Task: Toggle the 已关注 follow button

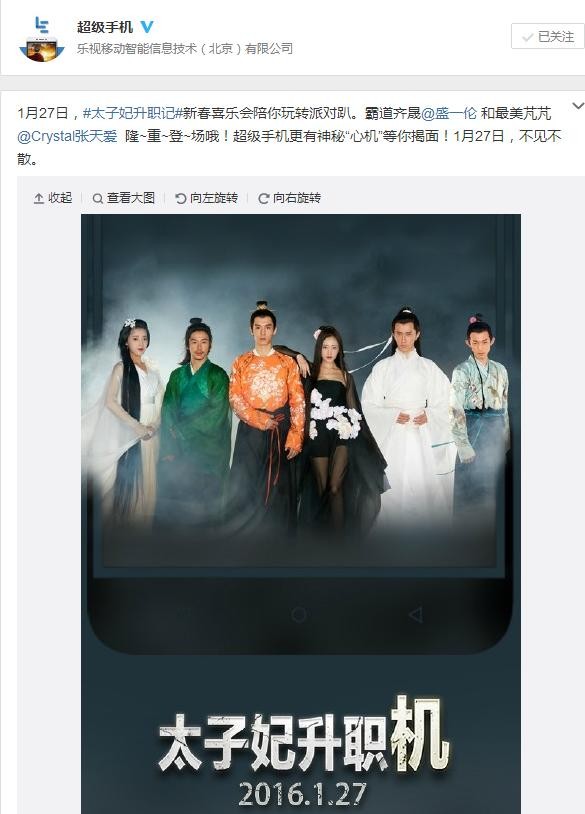Action: tap(548, 36)
